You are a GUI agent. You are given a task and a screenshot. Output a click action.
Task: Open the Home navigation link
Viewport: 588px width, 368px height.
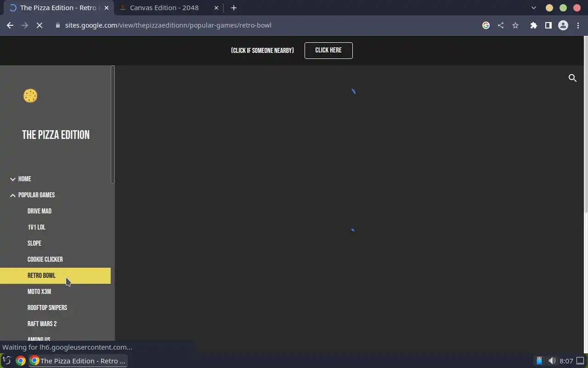25,179
